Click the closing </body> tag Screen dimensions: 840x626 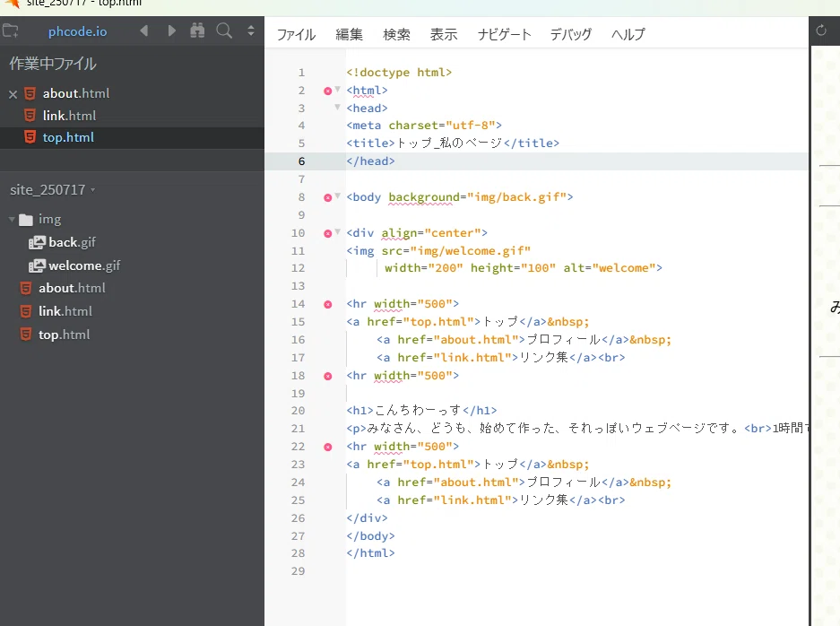coord(370,536)
